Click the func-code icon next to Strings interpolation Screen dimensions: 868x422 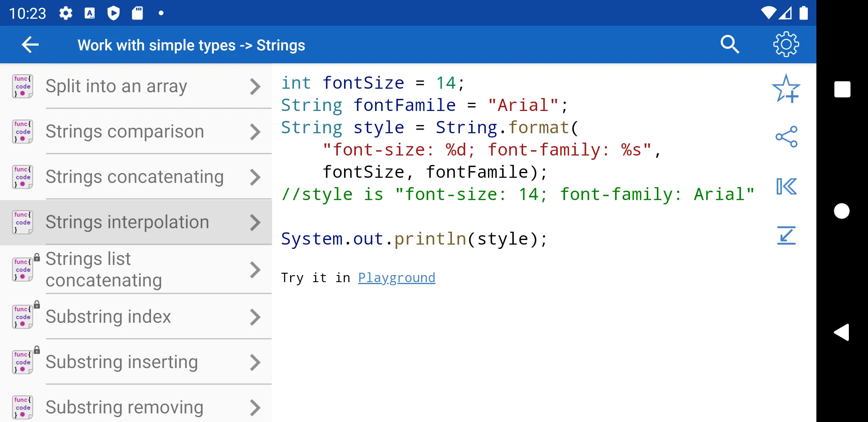click(22, 221)
